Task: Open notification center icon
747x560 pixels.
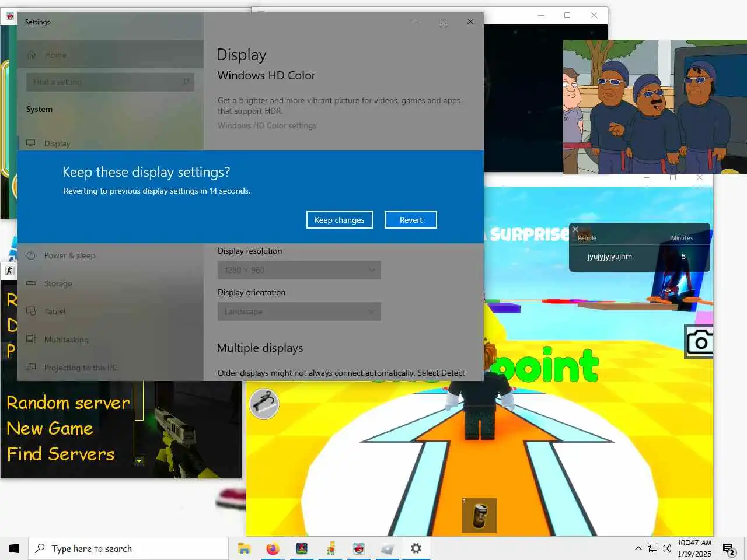Action: click(729, 548)
